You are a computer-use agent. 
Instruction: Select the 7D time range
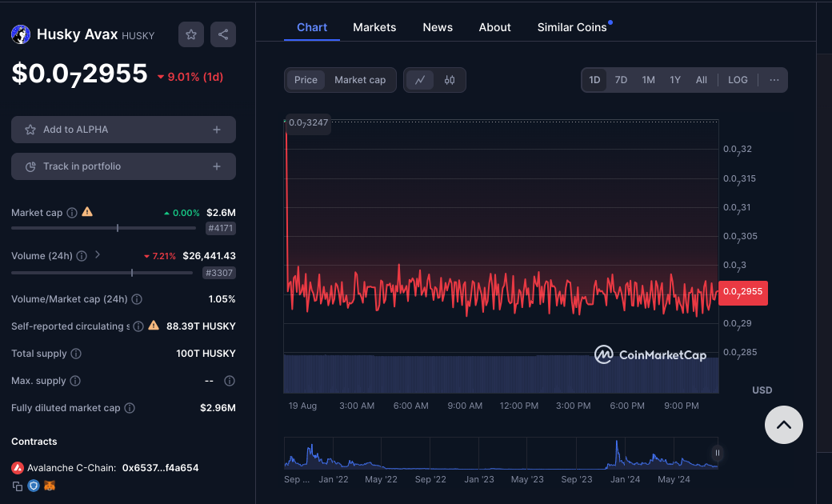(x=621, y=80)
